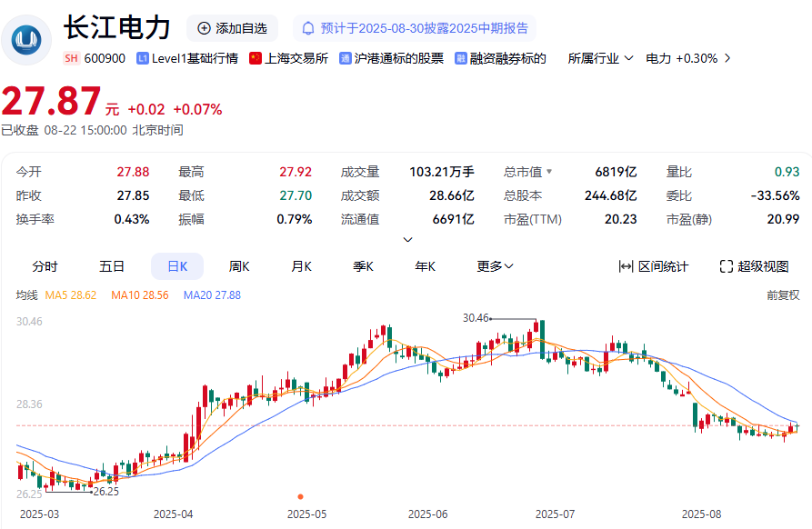Switch to 分时 chart tab
The height and width of the screenshot is (529, 812).
[x=45, y=266]
